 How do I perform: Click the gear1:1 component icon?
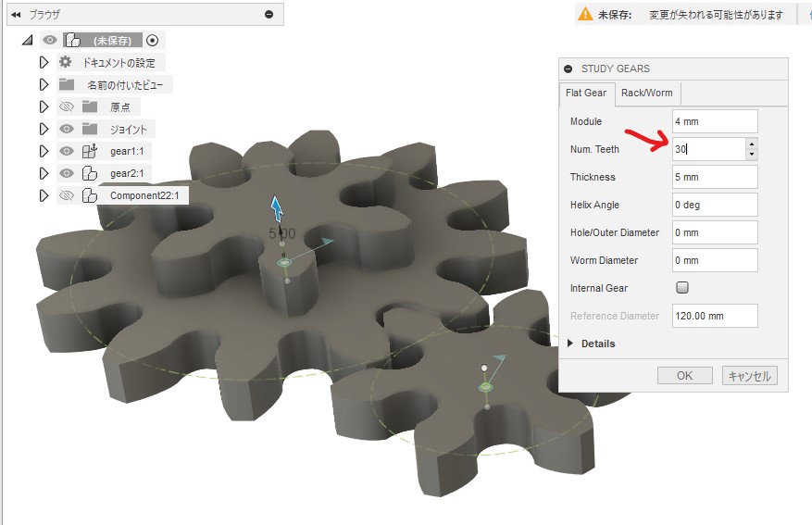pos(90,151)
